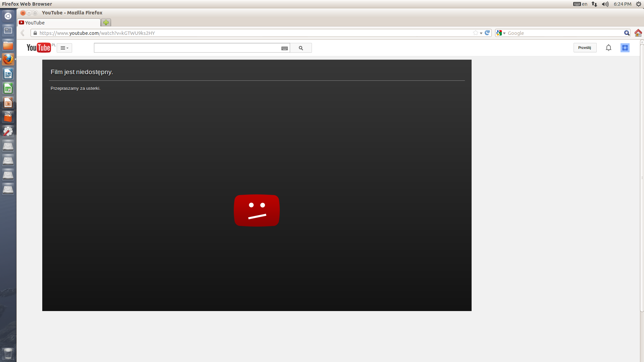Open the sound volume indicator
The image size is (644, 362).
point(605,4)
